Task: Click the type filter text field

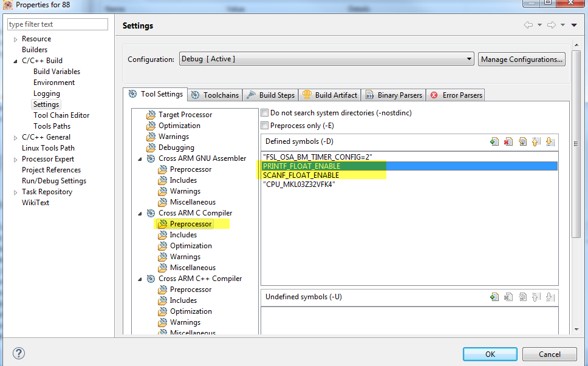Action: tap(58, 24)
